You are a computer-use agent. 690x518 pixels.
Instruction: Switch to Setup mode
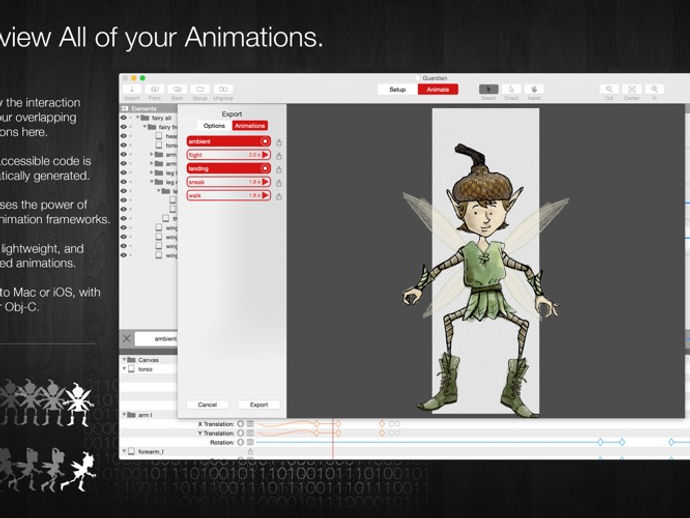pos(397,89)
